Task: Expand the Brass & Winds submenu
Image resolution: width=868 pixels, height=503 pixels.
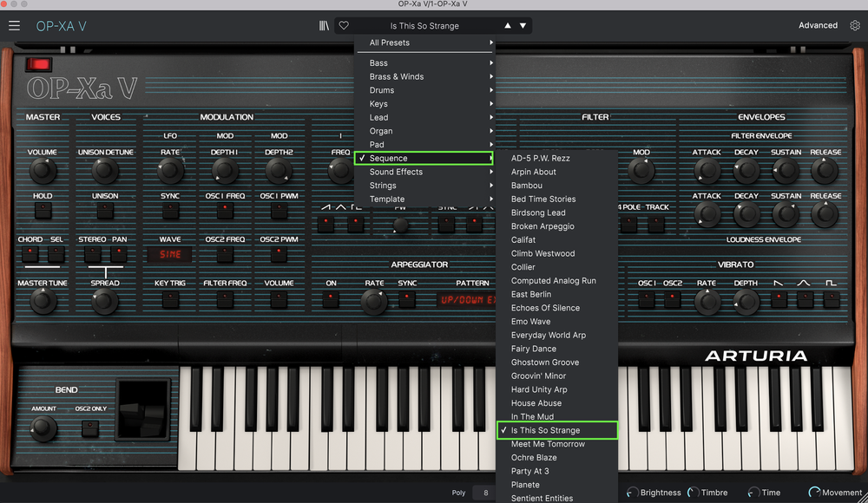Action: [x=425, y=76]
